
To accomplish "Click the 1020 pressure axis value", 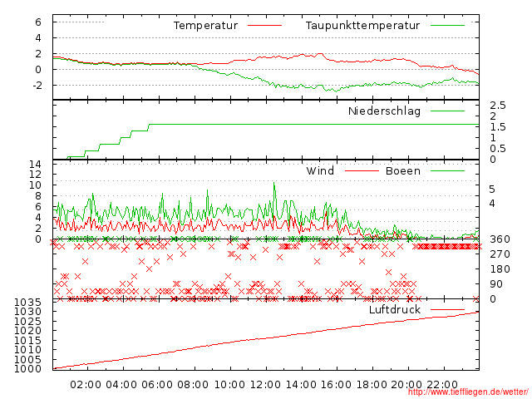I will (27, 331).
